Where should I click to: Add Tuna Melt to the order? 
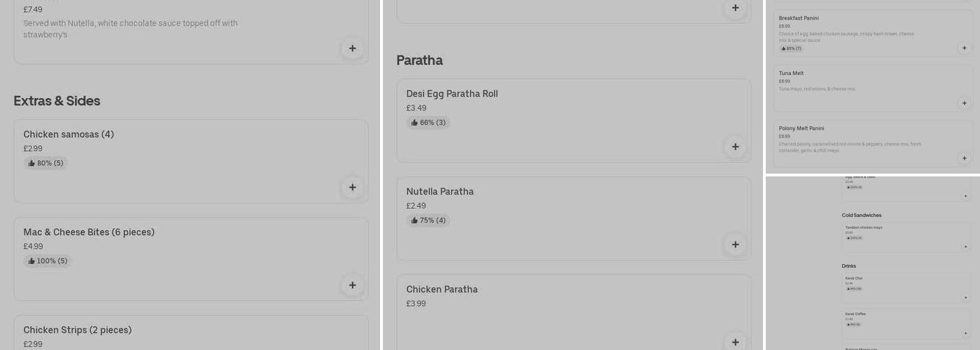point(964,104)
